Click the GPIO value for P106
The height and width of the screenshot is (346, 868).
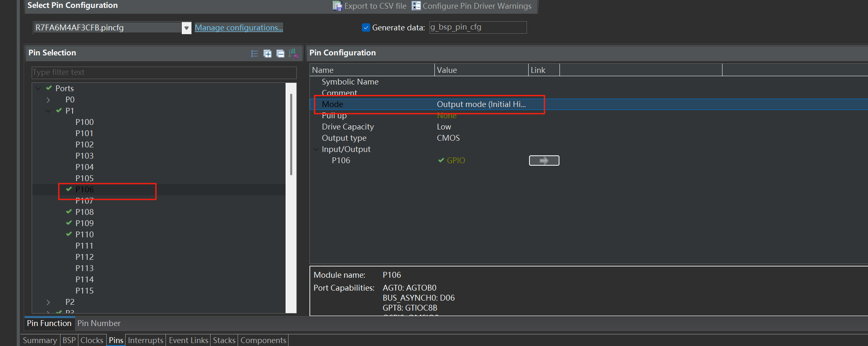tap(456, 160)
